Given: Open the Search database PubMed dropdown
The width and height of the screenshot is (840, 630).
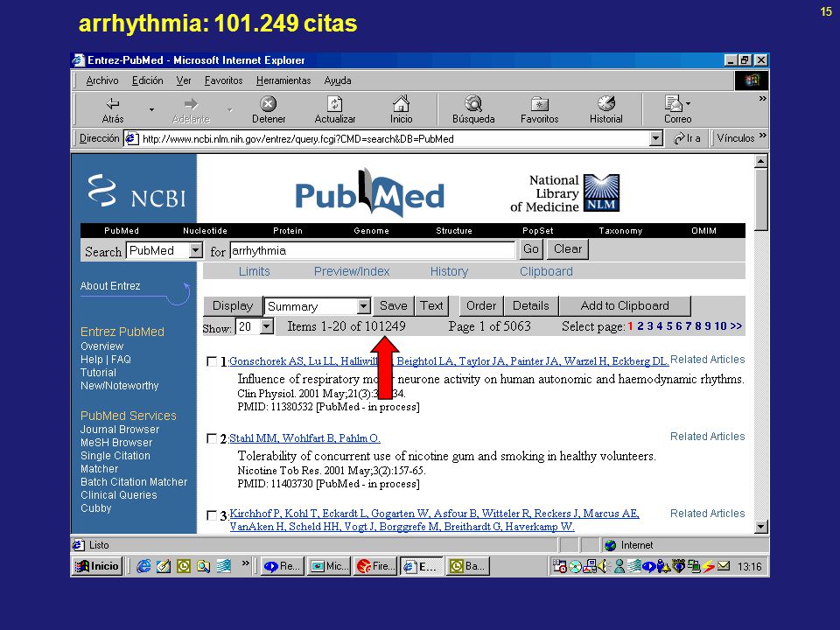Looking at the screenshot, I should 195,250.
